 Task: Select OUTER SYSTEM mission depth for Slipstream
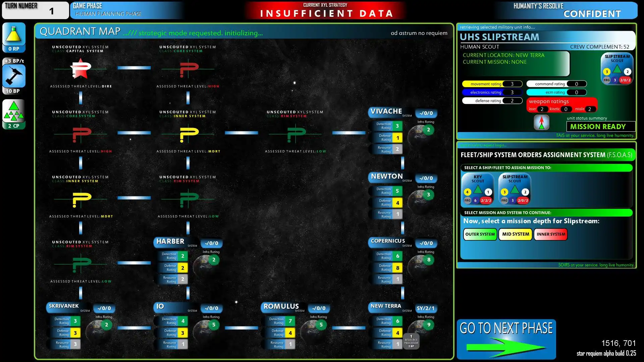480,234
